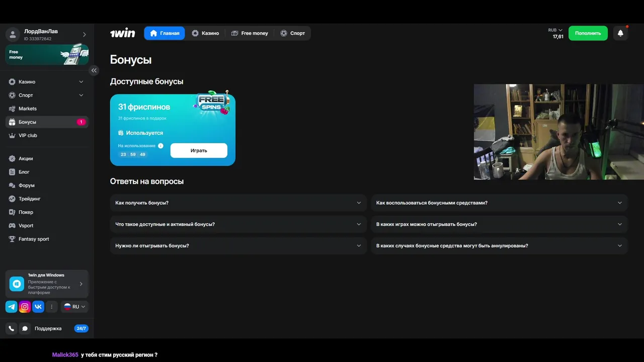644x362 pixels.
Task: Click the Бонусы notification badge 1
Action: (81, 122)
